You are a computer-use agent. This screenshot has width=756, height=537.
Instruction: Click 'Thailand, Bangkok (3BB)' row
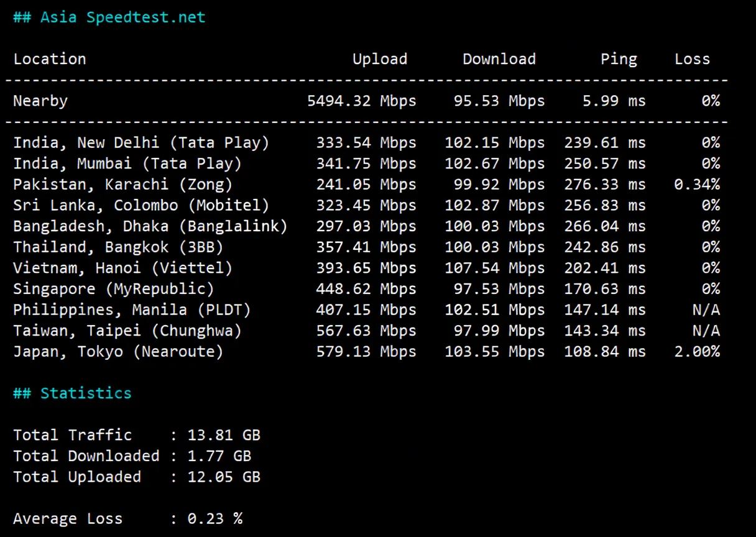pyautogui.click(x=367, y=247)
